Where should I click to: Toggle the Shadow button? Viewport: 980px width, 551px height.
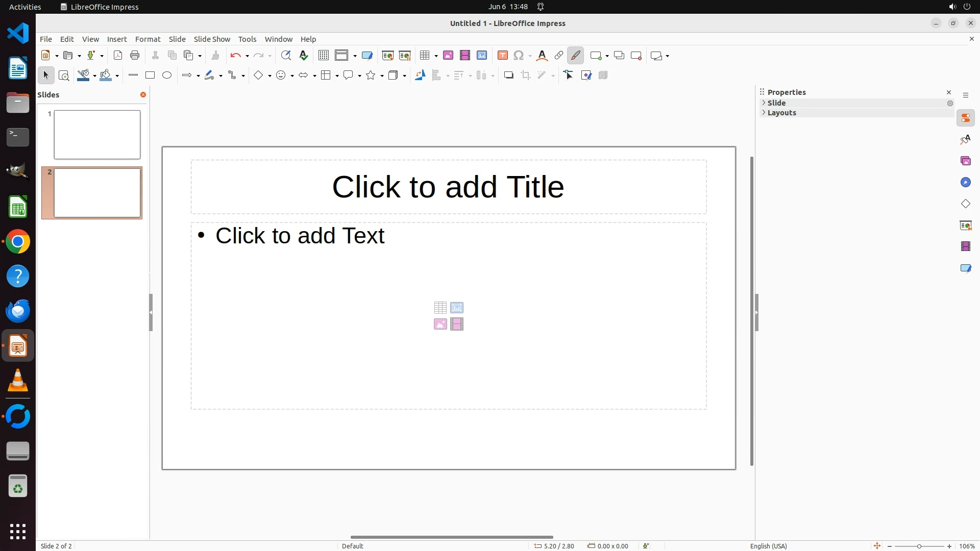tap(508, 76)
